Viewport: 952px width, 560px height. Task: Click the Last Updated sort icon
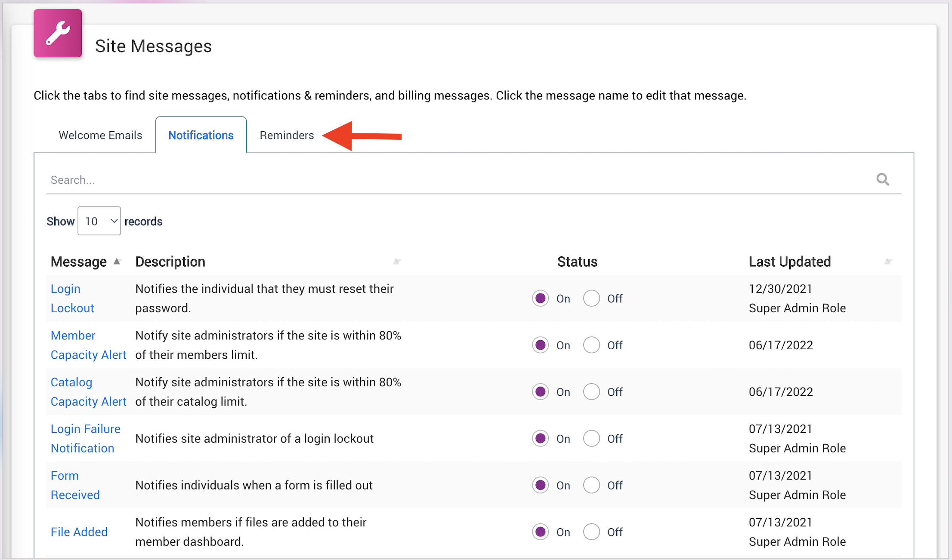point(888,262)
